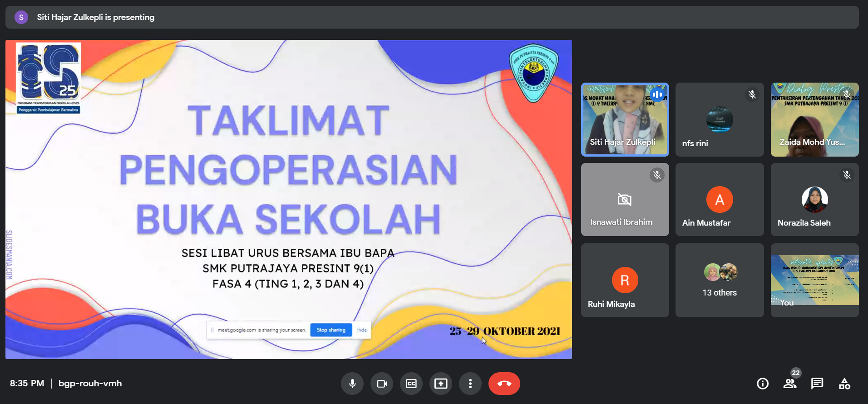Toggle closed captions on

(x=411, y=384)
